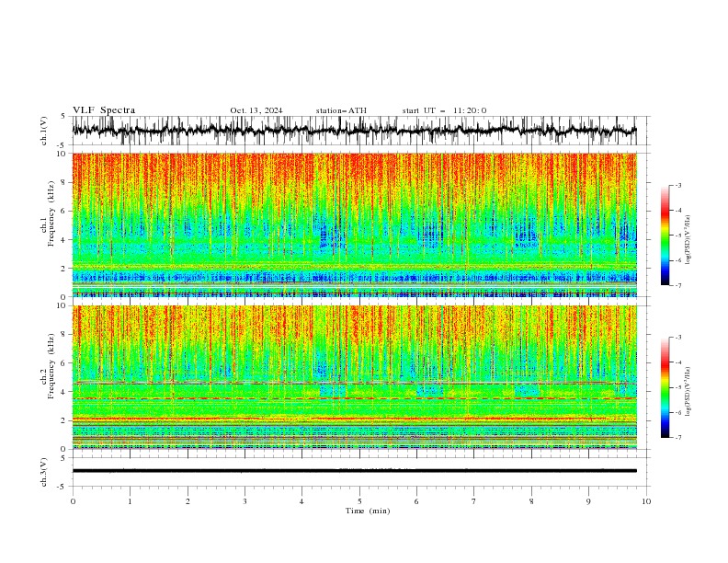Viewport: 728px width, 563px height.
Task: Click the "9" tick on the time axis
Action: click(588, 501)
